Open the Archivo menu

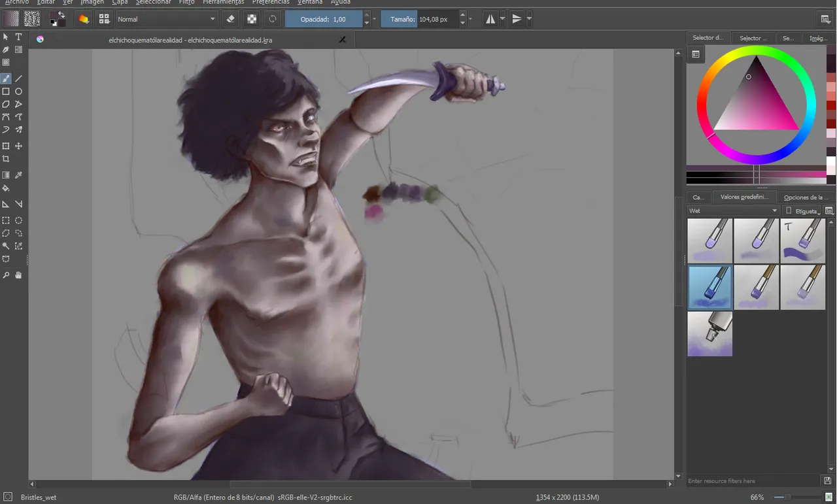(17, 2)
